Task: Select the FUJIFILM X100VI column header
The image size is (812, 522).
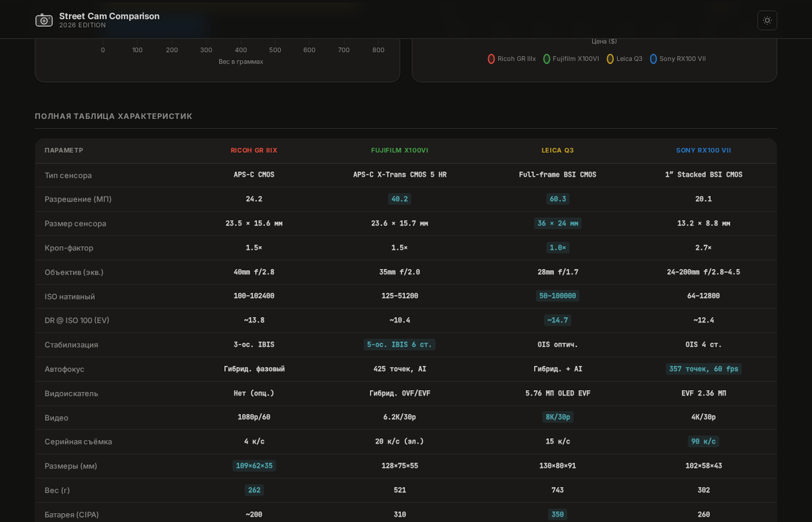Action: click(x=399, y=150)
